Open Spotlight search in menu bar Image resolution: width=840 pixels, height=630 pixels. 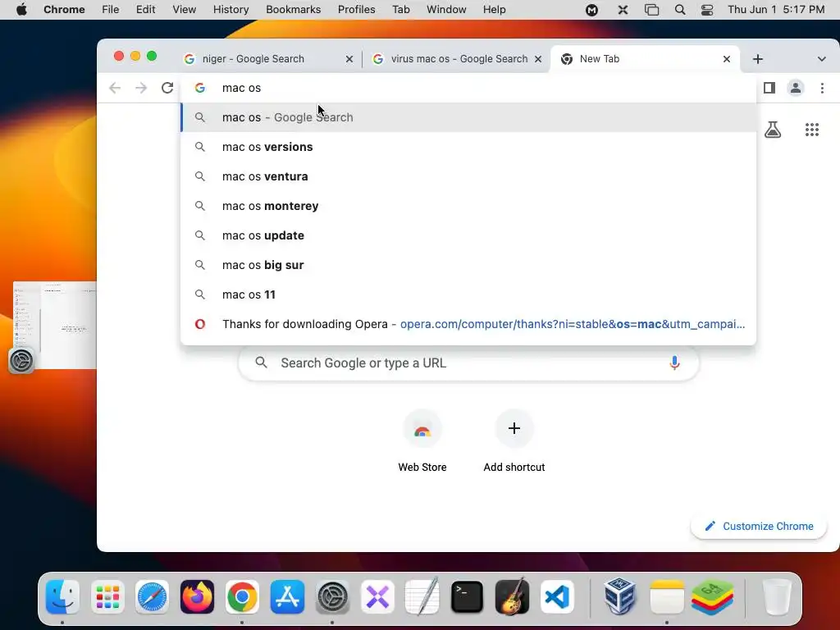click(680, 10)
